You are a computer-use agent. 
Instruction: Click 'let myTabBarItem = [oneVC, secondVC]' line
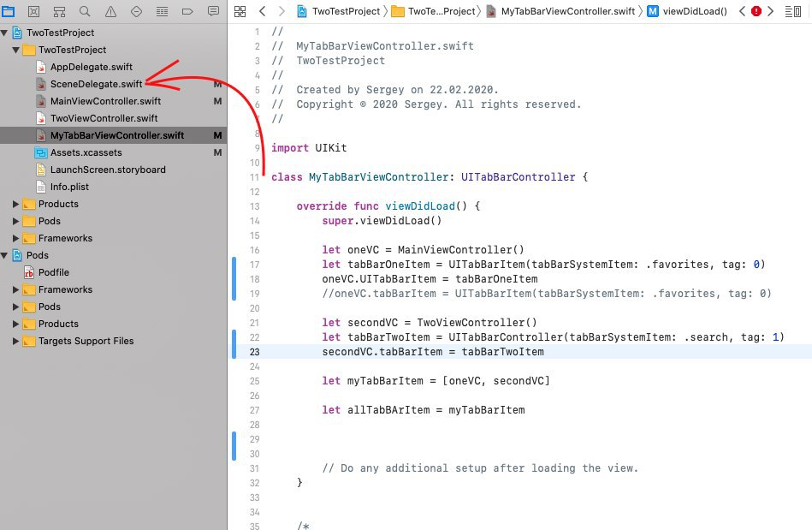click(436, 381)
